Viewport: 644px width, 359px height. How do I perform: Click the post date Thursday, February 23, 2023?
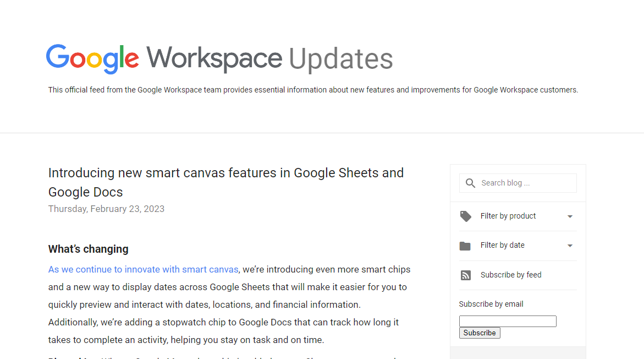(x=106, y=209)
